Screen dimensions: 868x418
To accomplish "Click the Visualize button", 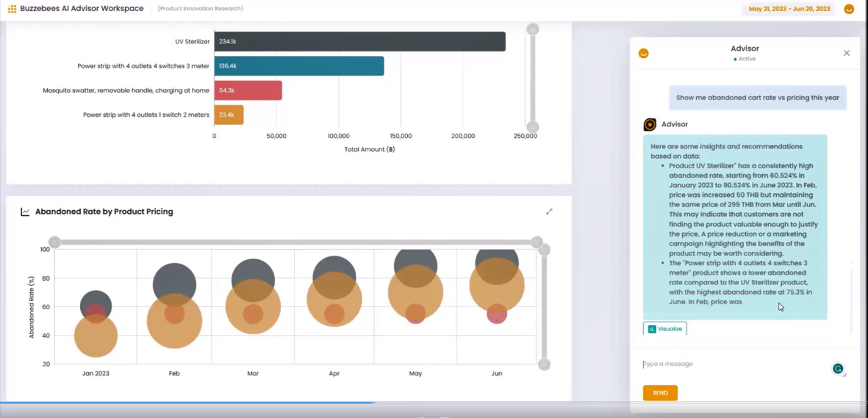I will tap(665, 329).
